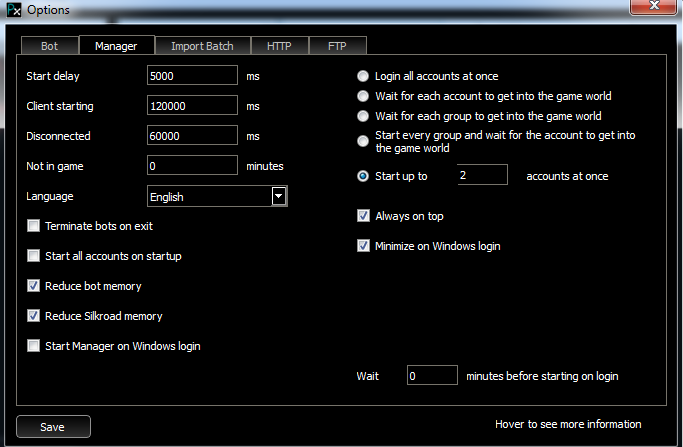
Task: Uncheck Reduce bot memory
Action: pyautogui.click(x=35, y=286)
